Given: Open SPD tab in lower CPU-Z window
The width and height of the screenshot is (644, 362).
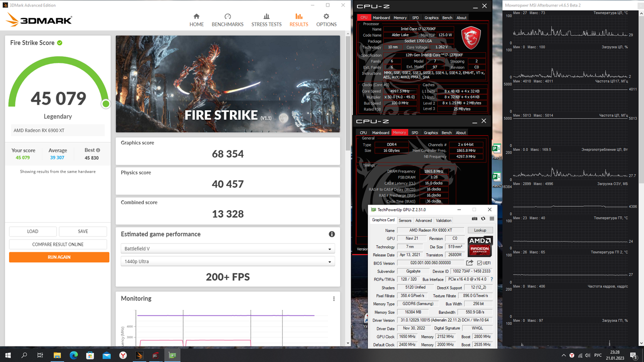Looking at the screenshot, I should point(415,133).
